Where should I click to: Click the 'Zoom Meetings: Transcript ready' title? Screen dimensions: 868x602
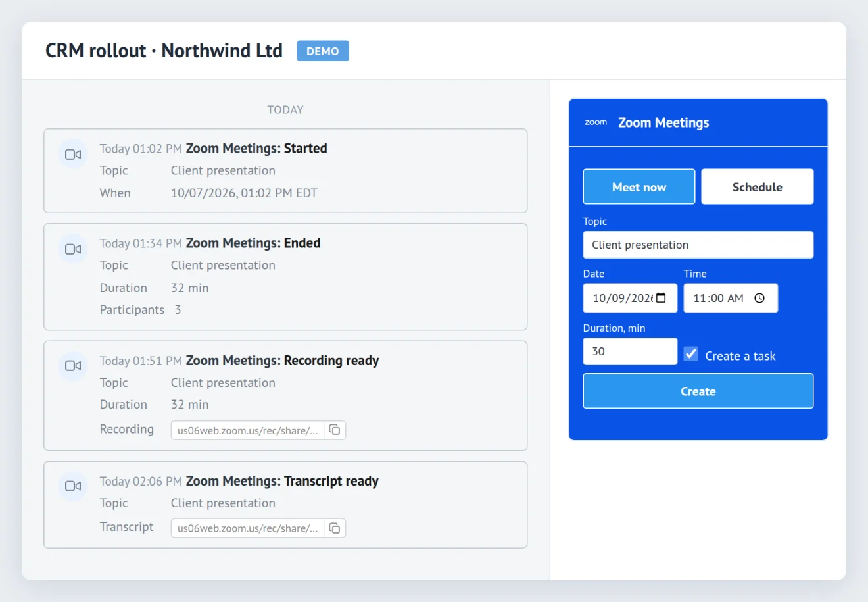[x=282, y=481]
